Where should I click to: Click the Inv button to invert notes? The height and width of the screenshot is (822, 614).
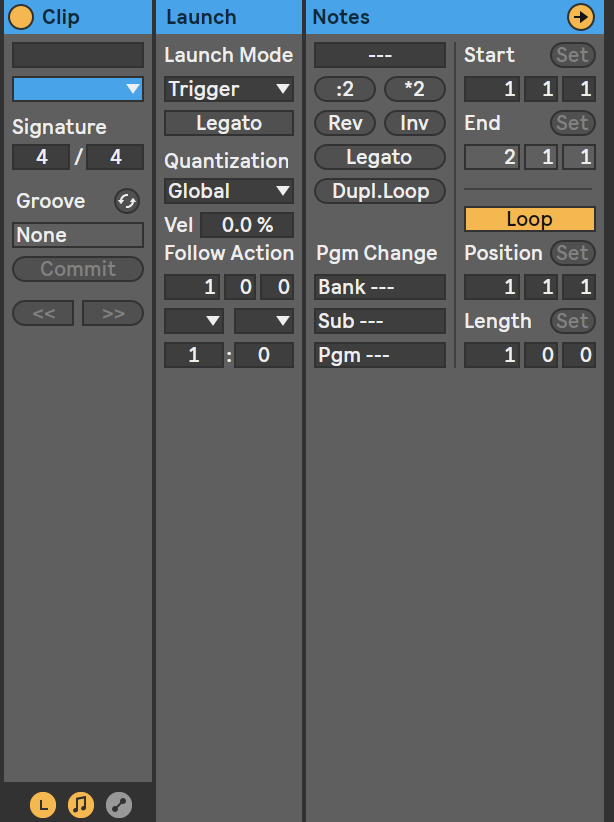pos(414,123)
